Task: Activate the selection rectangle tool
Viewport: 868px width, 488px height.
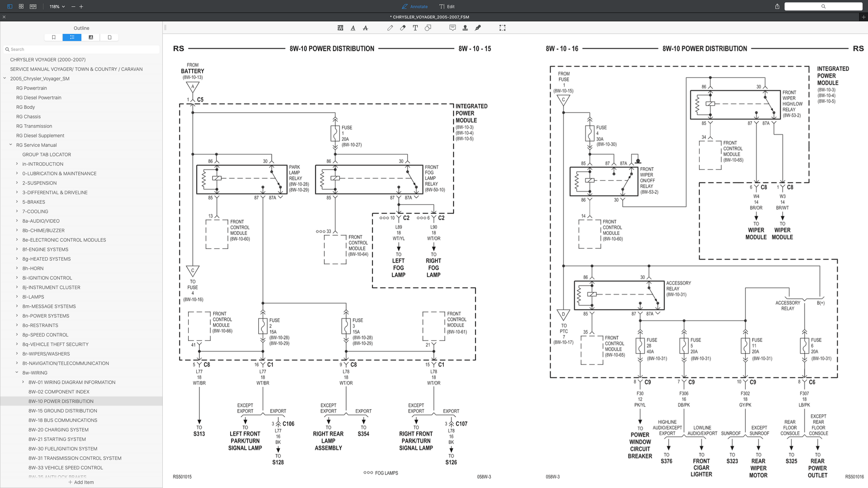Action: (502, 28)
